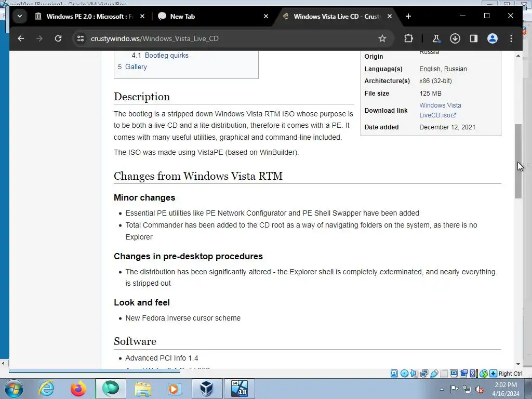Screen dimensions: 532x399
Task: Open Windows Explorer folder on the taskbar
Action: coord(143,389)
